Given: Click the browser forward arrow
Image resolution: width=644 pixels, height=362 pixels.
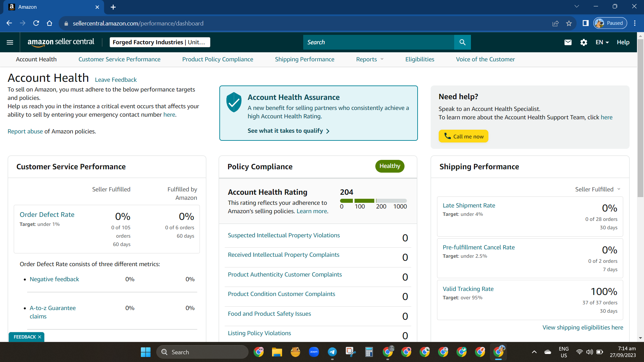Looking at the screenshot, I should pos(22,23).
